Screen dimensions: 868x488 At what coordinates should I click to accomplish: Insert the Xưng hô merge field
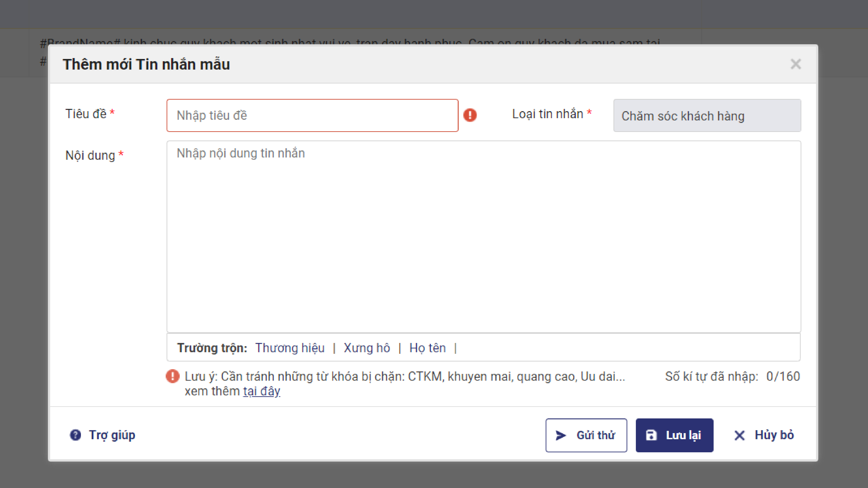click(x=367, y=348)
